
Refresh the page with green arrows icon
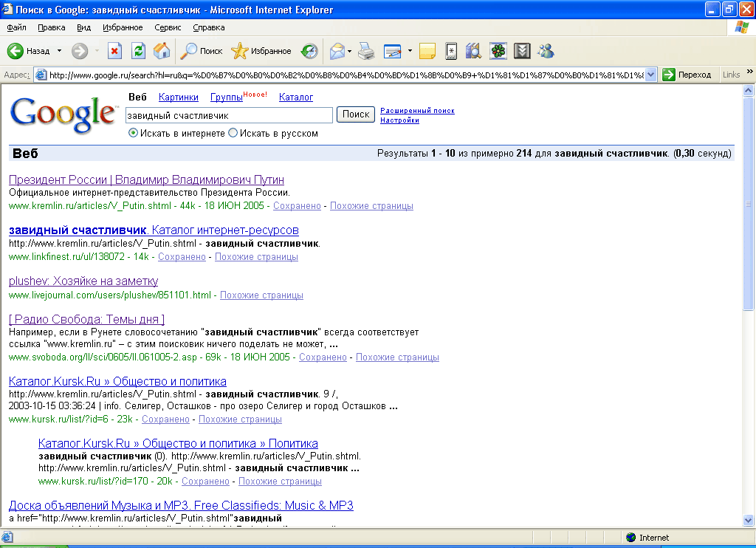coord(138,51)
